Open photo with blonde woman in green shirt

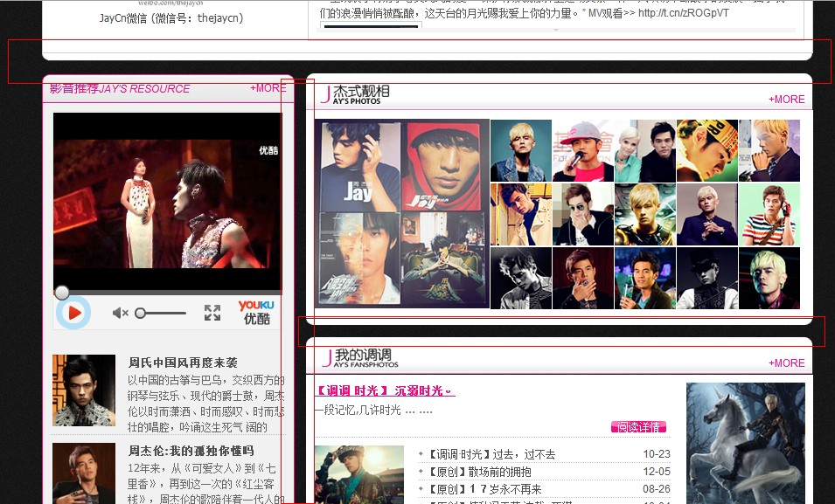click(x=645, y=150)
